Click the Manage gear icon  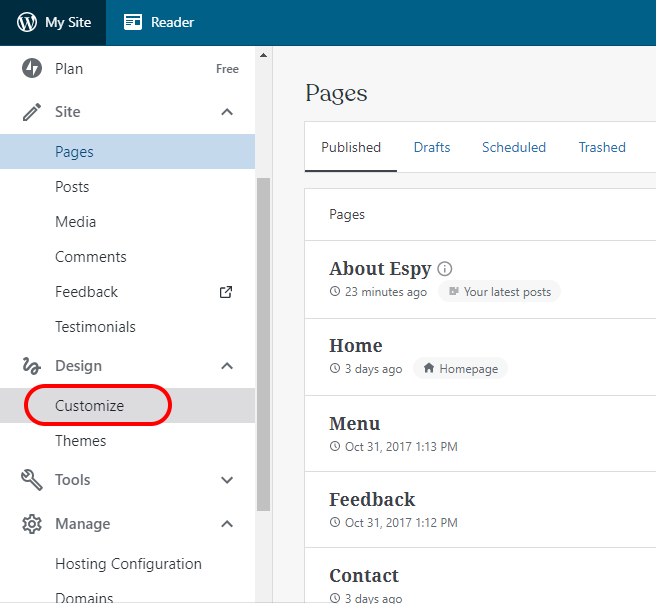click(x=32, y=524)
